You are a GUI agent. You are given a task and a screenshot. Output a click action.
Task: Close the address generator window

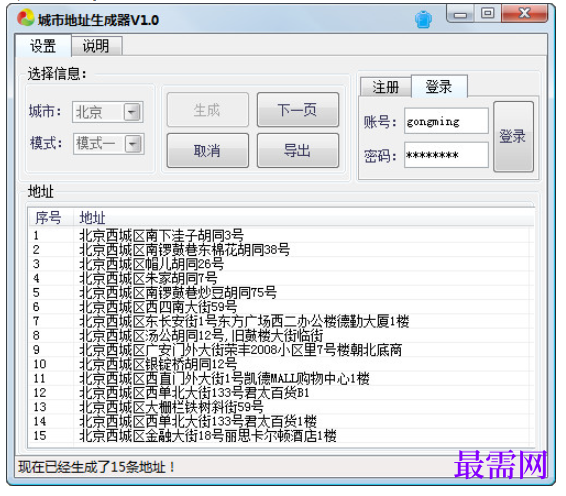click(524, 14)
